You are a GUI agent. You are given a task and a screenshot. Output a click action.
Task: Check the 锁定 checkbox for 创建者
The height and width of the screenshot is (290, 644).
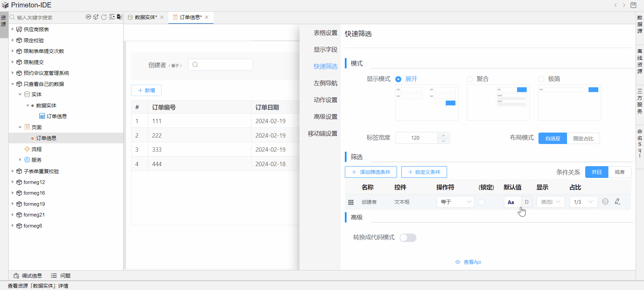point(481,202)
